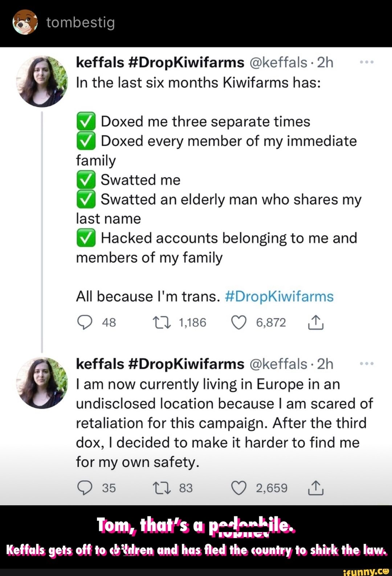Screen dimensions: 392x576
Task: Select the share icon on the second tweet
Action: tap(316, 488)
